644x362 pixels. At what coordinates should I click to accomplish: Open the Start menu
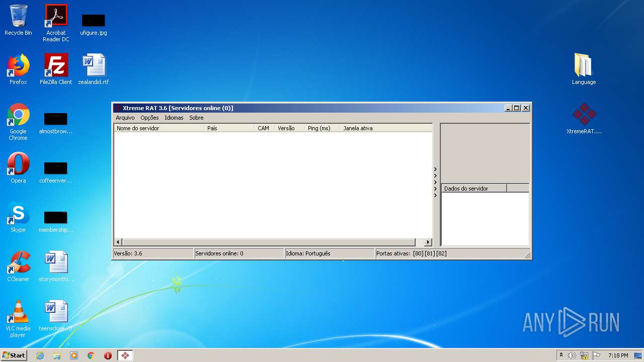click(14, 355)
